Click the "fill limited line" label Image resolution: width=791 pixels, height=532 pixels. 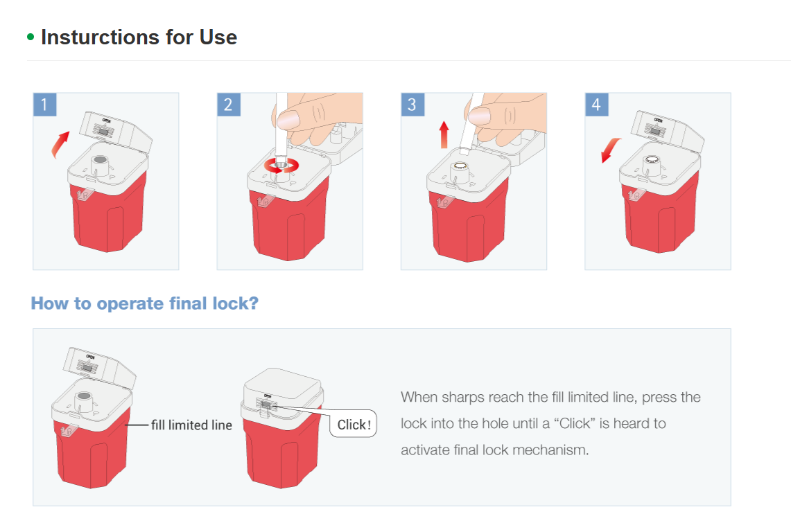click(191, 425)
